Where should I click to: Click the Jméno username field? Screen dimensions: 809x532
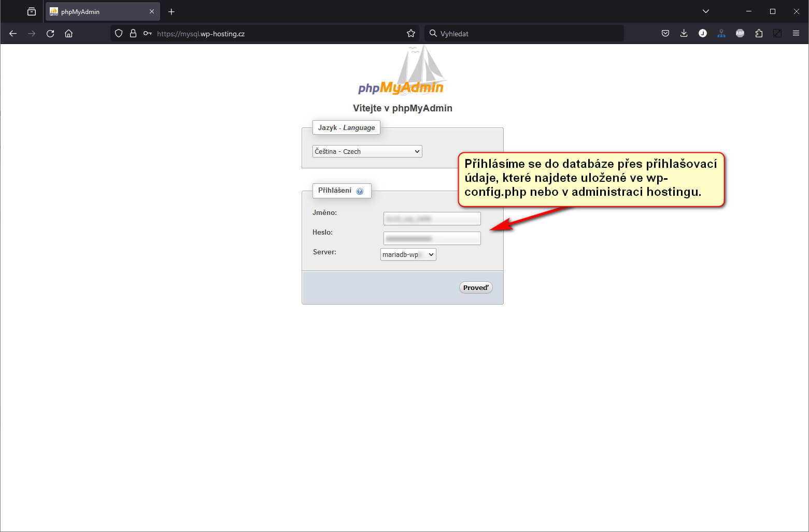[x=432, y=219]
